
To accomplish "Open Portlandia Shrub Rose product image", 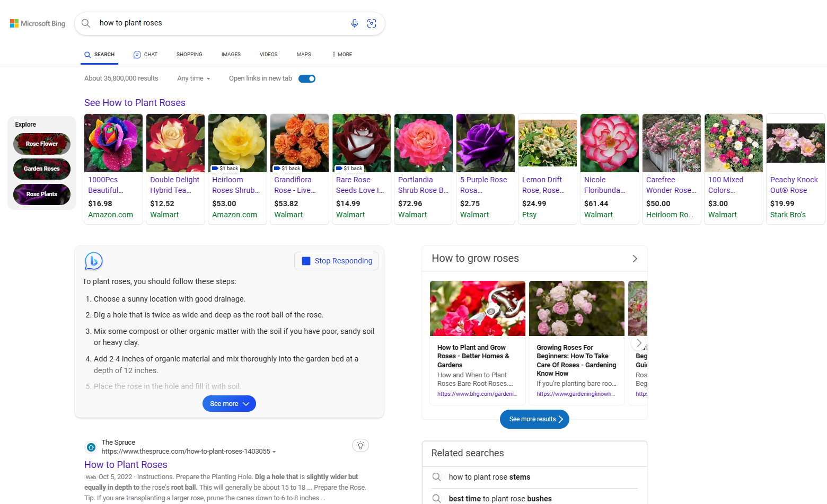I will coord(424,143).
